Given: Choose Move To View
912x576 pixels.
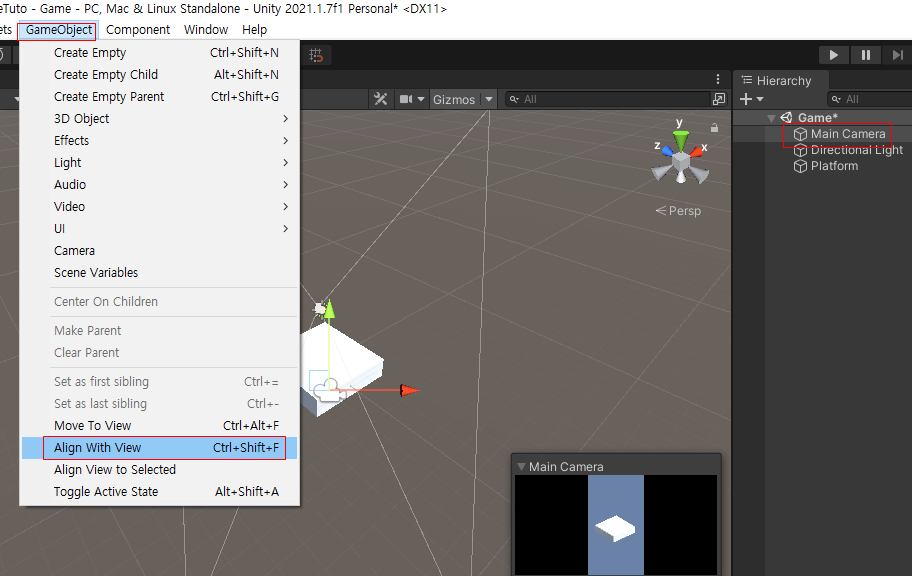Looking at the screenshot, I should click(159, 426).
